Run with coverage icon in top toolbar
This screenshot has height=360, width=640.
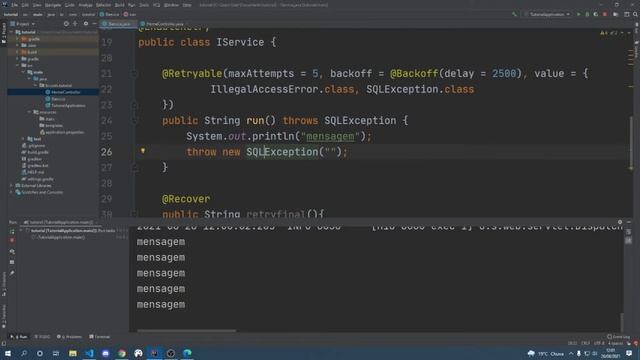coord(596,14)
